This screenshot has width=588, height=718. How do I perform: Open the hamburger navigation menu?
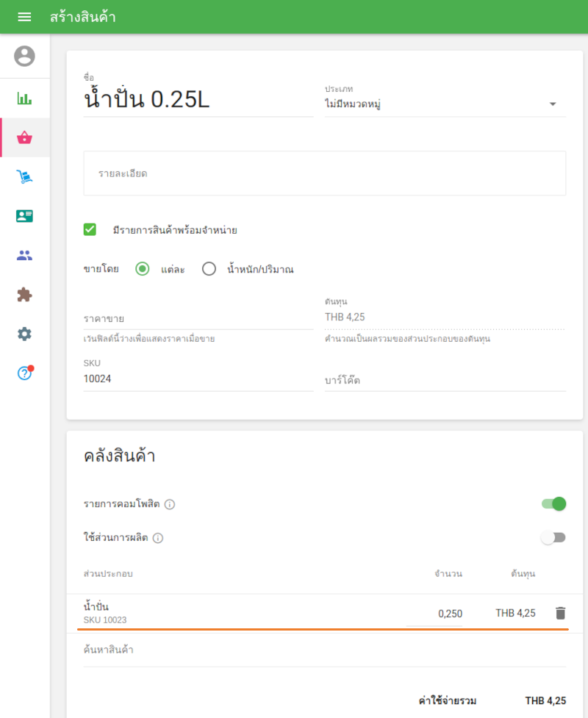[24, 16]
